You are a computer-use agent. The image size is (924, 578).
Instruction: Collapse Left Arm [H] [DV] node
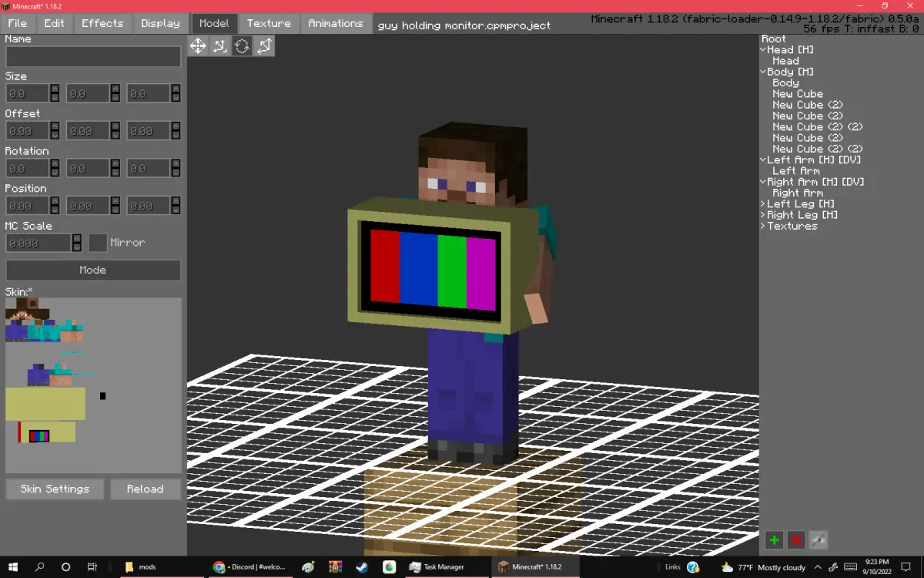pyautogui.click(x=763, y=160)
